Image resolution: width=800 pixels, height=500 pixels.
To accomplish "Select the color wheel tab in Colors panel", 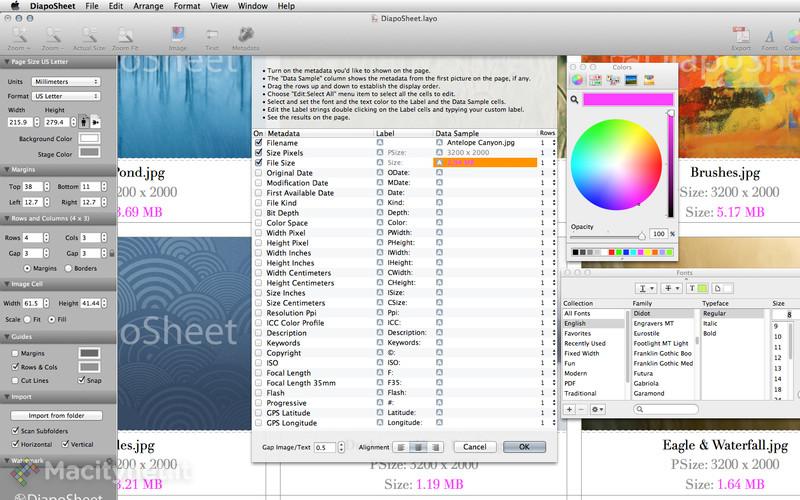I will tap(577, 80).
